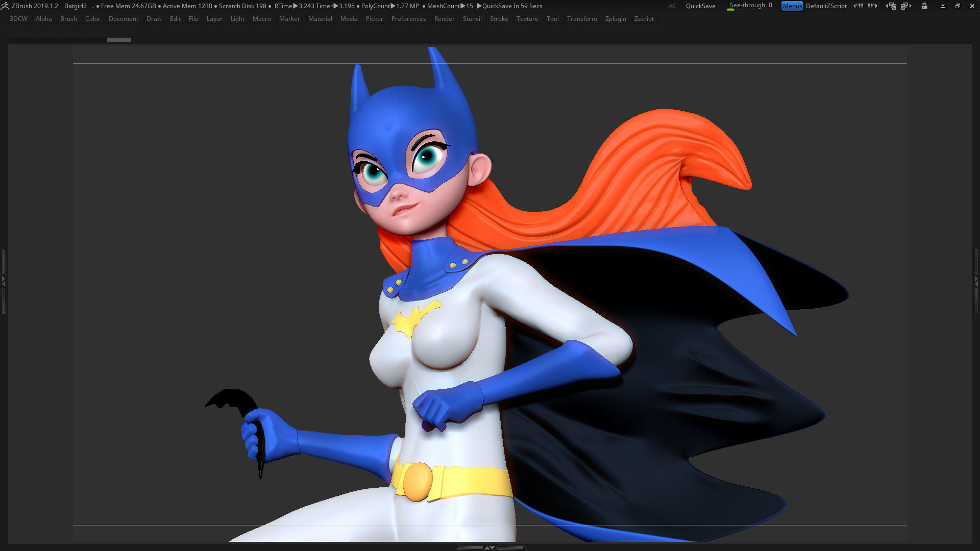Click the UI lock icon

[924, 6]
